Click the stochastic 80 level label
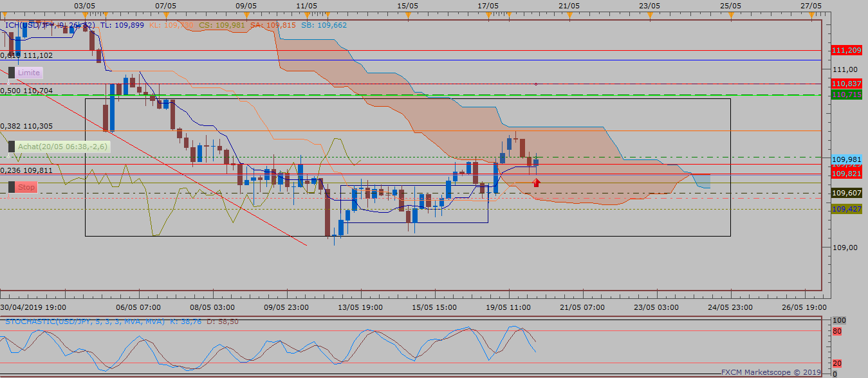868x378 pixels. pos(837,332)
